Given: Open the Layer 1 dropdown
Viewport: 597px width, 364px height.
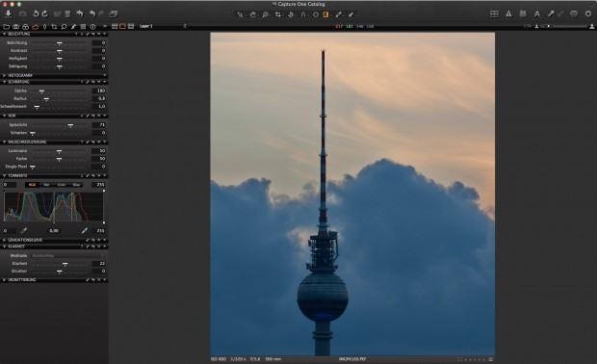Looking at the screenshot, I should point(163,26).
